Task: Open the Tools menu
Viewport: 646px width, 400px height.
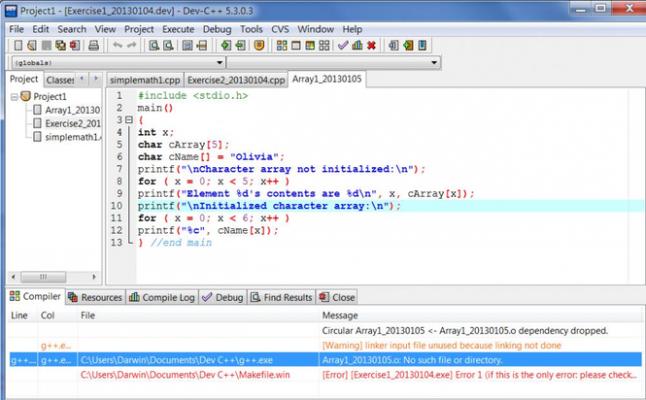Action: click(x=251, y=29)
